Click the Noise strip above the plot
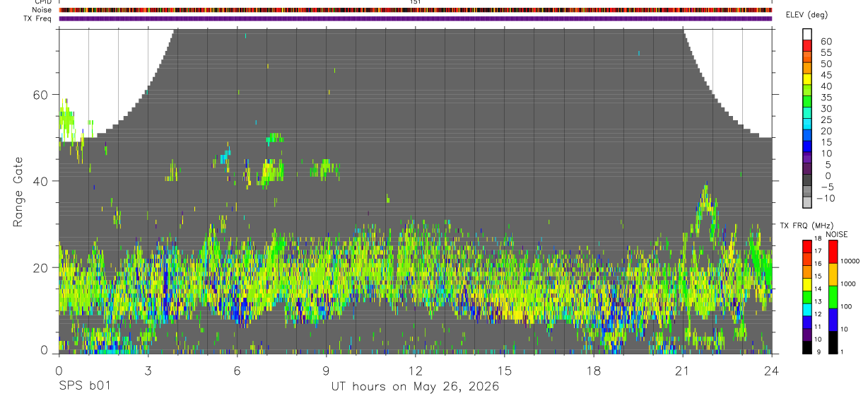The width and height of the screenshot is (868, 401). click(416, 11)
